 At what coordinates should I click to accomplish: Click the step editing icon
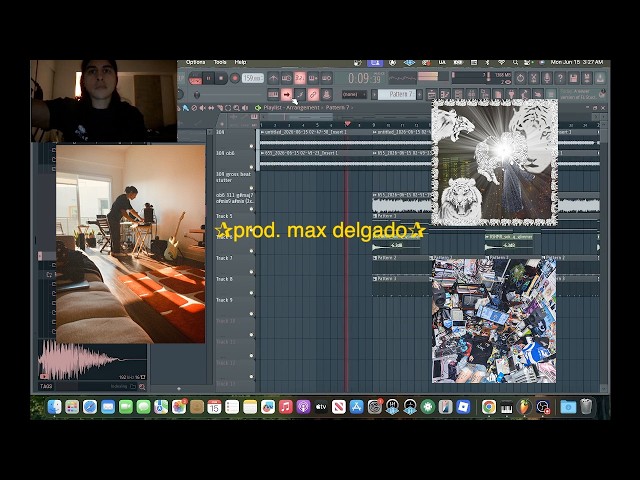300,95
